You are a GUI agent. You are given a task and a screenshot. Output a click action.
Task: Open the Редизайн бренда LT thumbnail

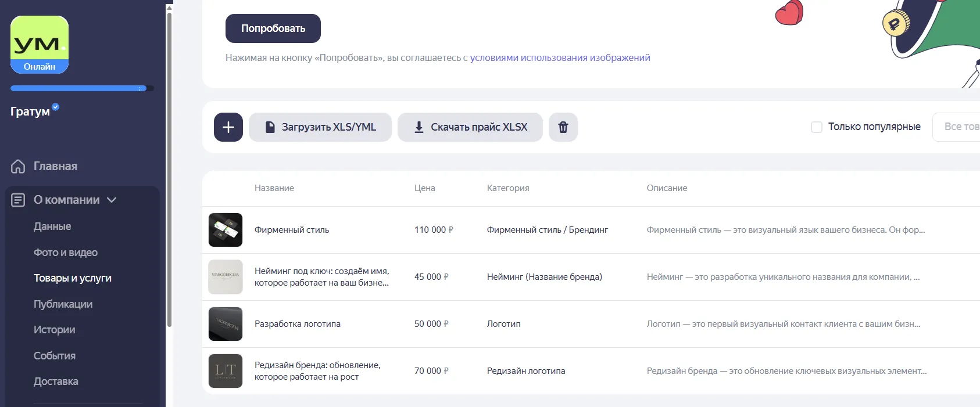click(226, 371)
